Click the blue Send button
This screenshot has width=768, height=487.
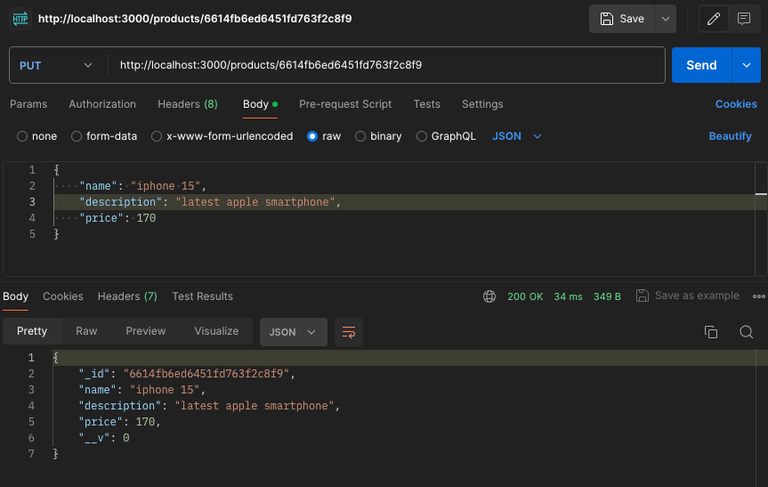(x=701, y=65)
